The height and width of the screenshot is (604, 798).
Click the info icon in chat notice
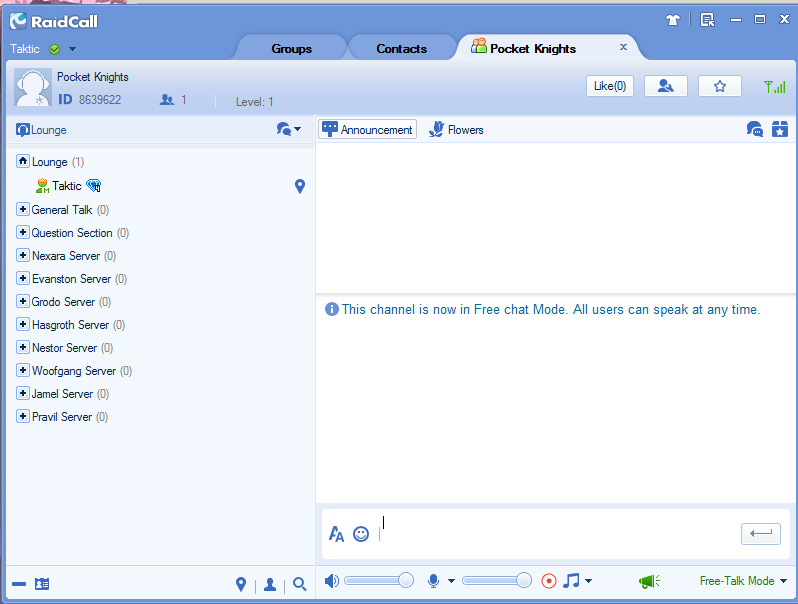[x=332, y=309]
